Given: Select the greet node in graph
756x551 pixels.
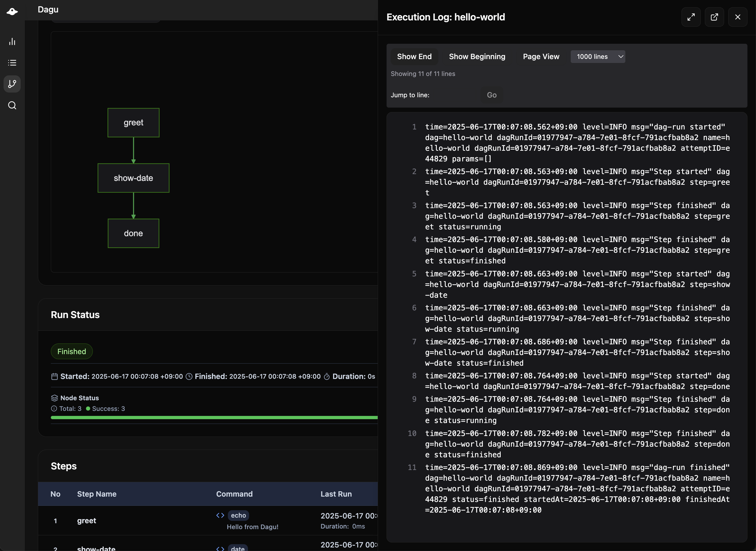Looking at the screenshot, I should click(133, 123).
